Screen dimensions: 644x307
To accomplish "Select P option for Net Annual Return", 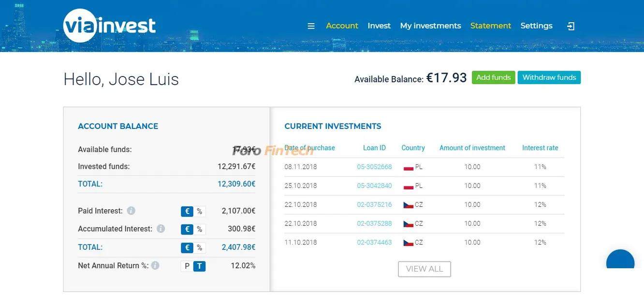I will pos(187,266).
